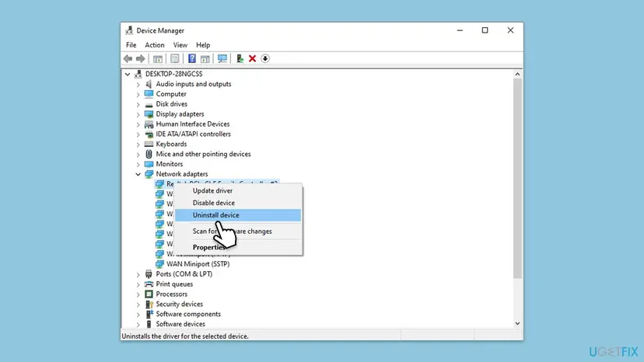The width and height of the screenshot is (644, 362).
Task: Expand the Computer category arrow
Action: 138,95
